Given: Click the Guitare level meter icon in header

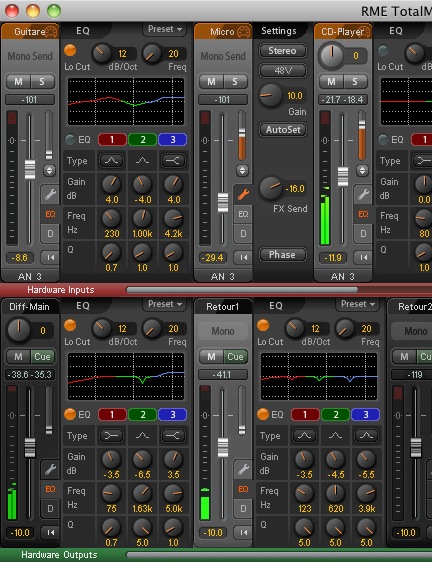Looking at the screenshot, I should tap(52, 32).
